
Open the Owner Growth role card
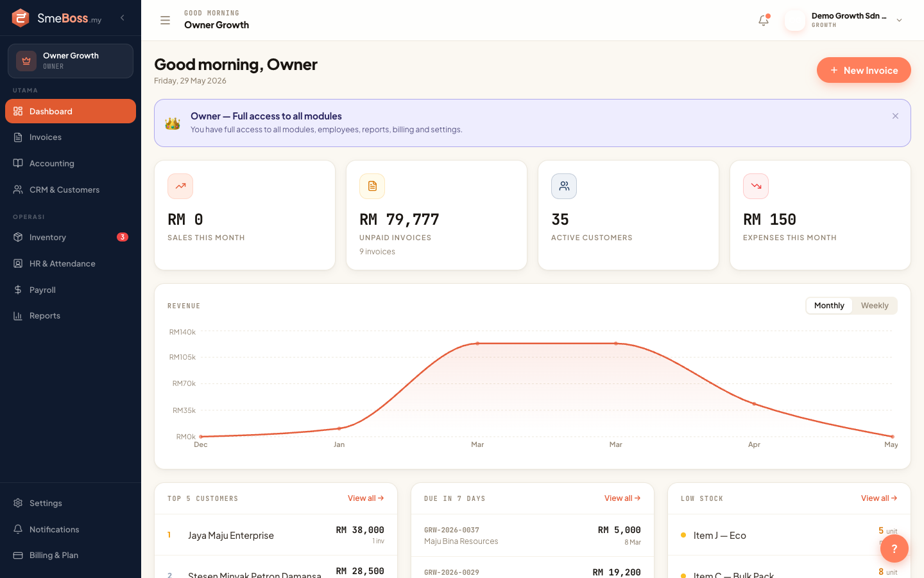[x=71, y=61]
